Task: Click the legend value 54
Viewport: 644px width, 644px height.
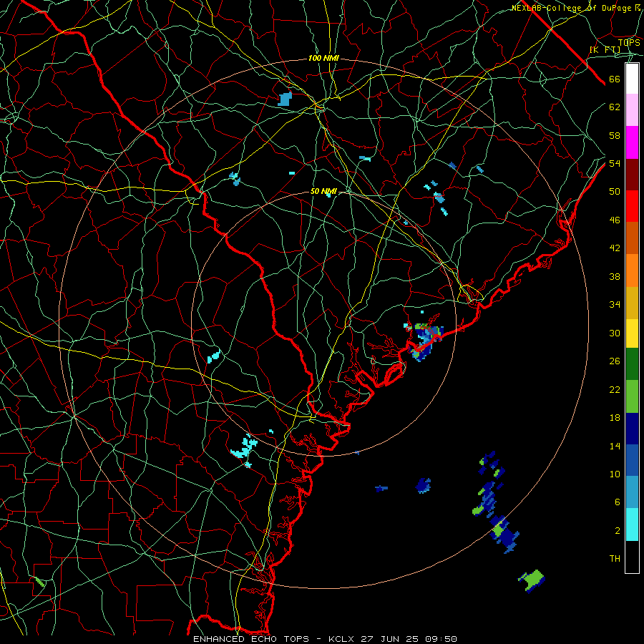Action: [615, 163]
